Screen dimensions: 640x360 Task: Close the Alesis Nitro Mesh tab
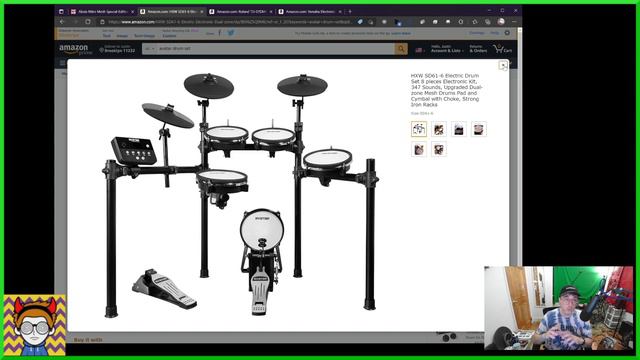pos(133,12)
